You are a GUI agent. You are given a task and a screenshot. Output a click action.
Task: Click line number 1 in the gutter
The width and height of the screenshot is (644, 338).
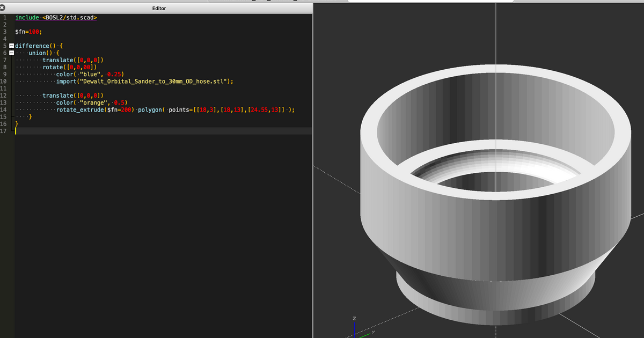4,17
